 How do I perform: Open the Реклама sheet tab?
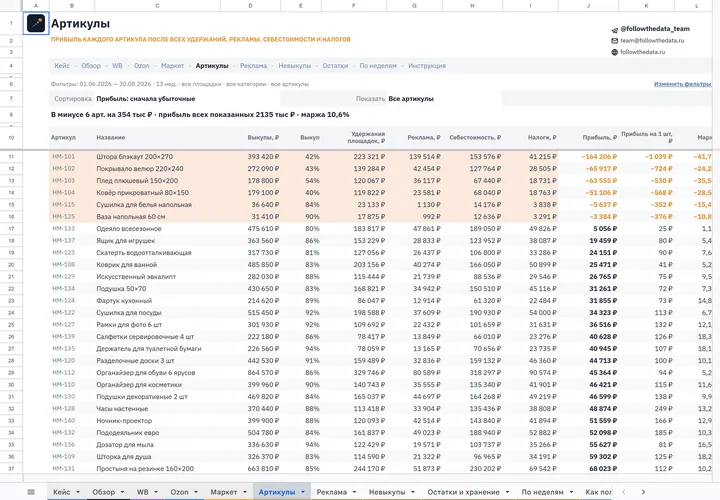click(332, 492)
